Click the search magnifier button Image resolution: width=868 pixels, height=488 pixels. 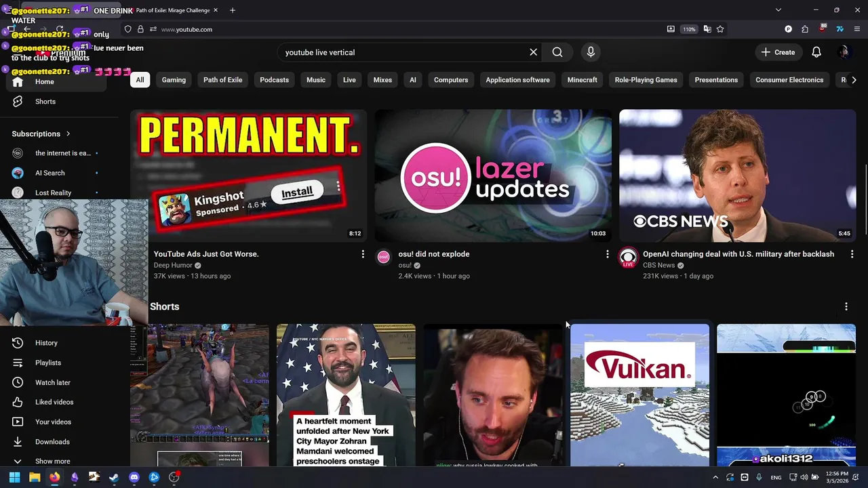[x=557, y=52]
